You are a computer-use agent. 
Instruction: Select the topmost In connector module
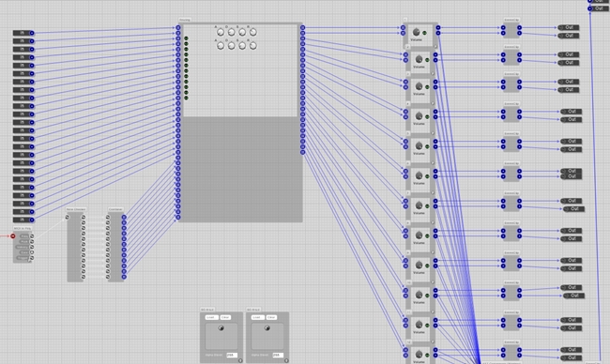coord(23,33)
